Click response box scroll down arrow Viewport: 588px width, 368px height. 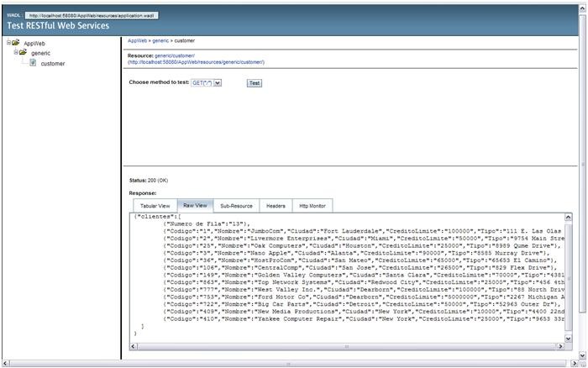(x=568, y=339)
